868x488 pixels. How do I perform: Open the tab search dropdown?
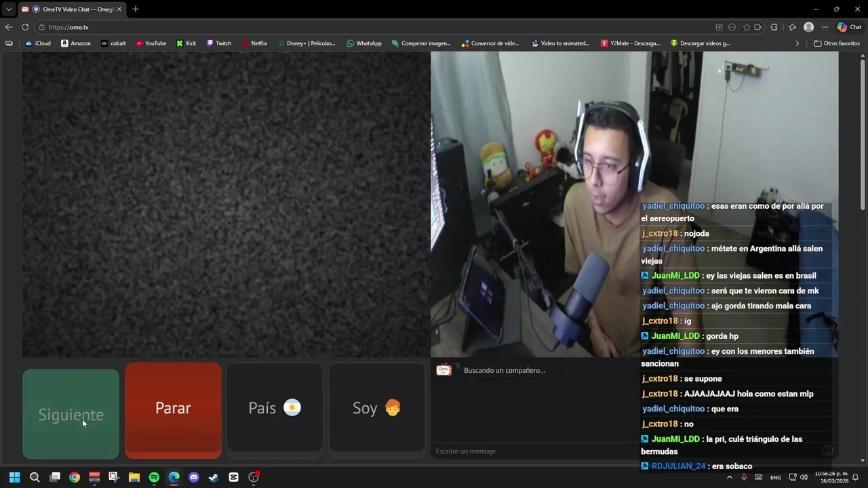point(9,9)
